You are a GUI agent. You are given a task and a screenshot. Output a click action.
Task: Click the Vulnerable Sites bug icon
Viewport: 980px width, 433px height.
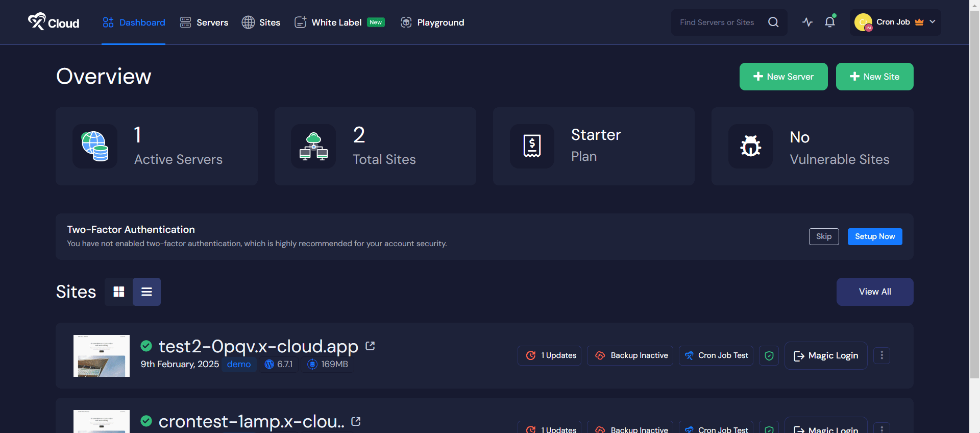tap(750, 146)
